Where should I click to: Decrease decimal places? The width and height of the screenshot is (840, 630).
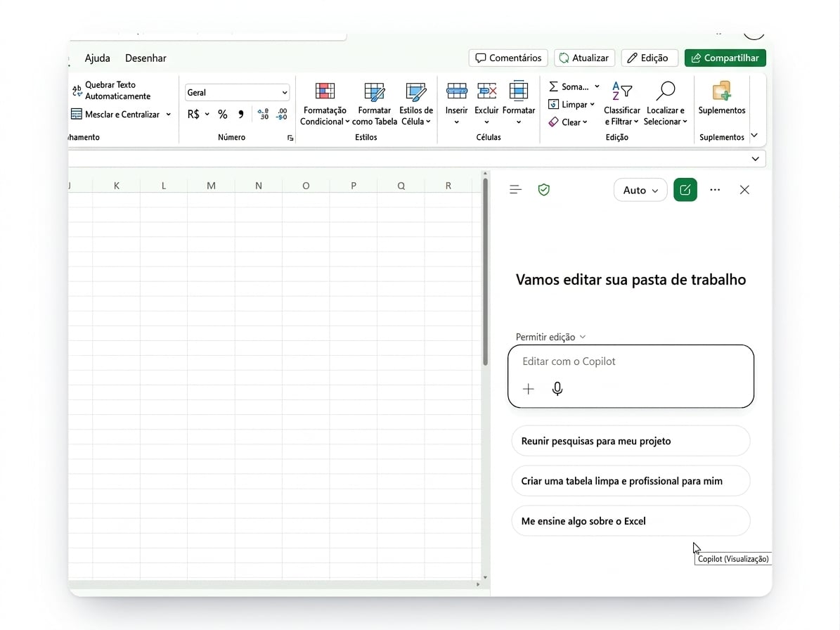[x=282, y=114]
